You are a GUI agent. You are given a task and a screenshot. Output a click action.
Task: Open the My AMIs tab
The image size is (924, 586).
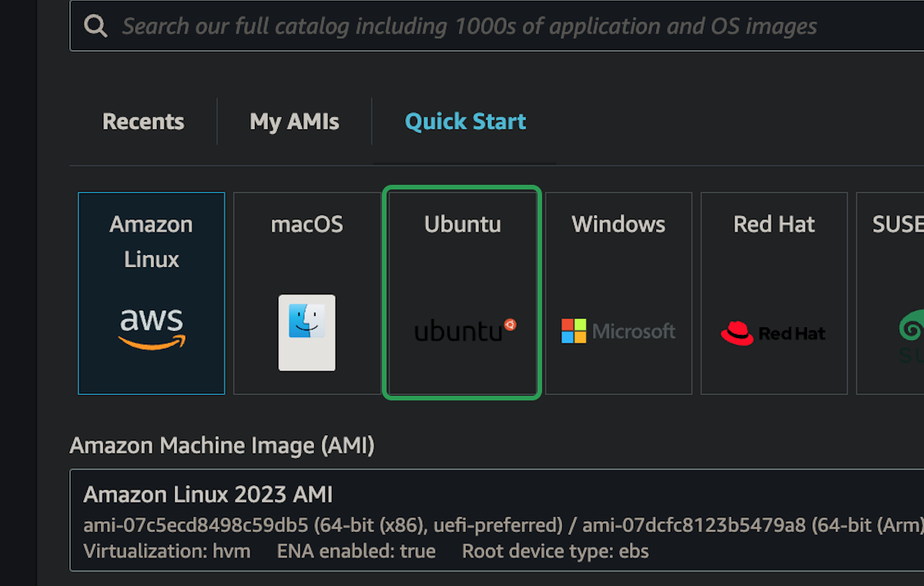point(294,122)
